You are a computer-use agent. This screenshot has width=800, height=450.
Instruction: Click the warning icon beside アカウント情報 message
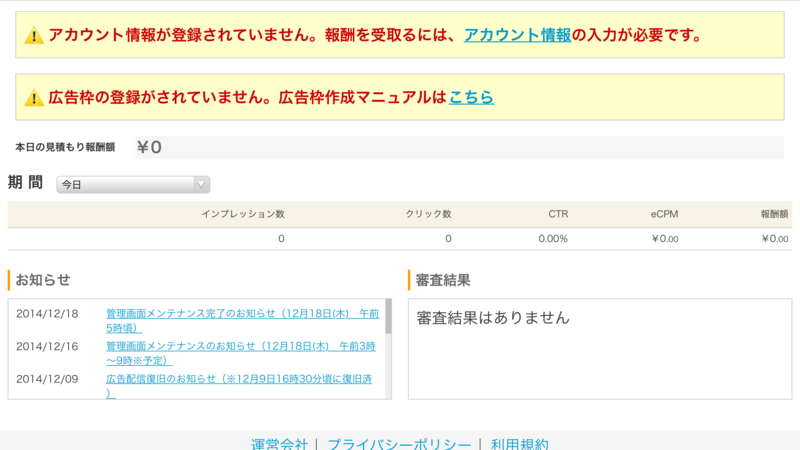[x=34, y=35]
